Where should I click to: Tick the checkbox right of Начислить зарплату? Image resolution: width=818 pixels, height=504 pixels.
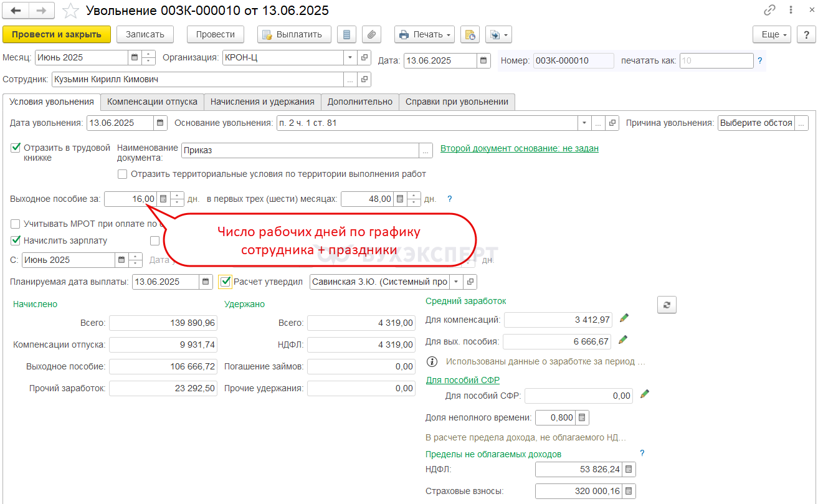coord(155,240)
